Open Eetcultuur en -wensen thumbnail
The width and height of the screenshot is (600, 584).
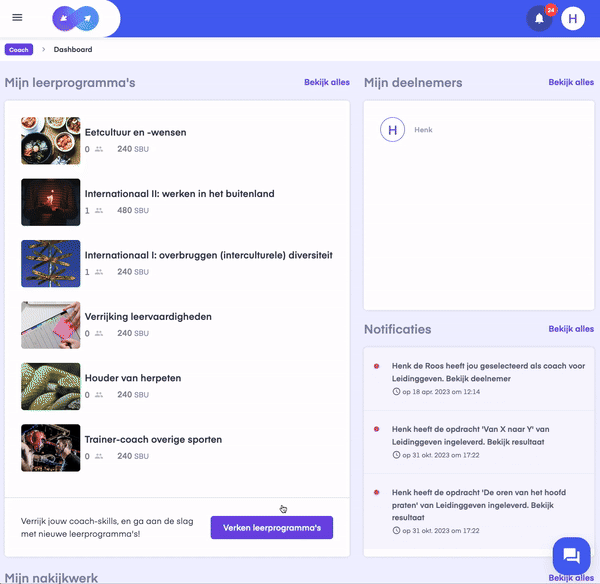pyautogui.click(x=51, y=141)
